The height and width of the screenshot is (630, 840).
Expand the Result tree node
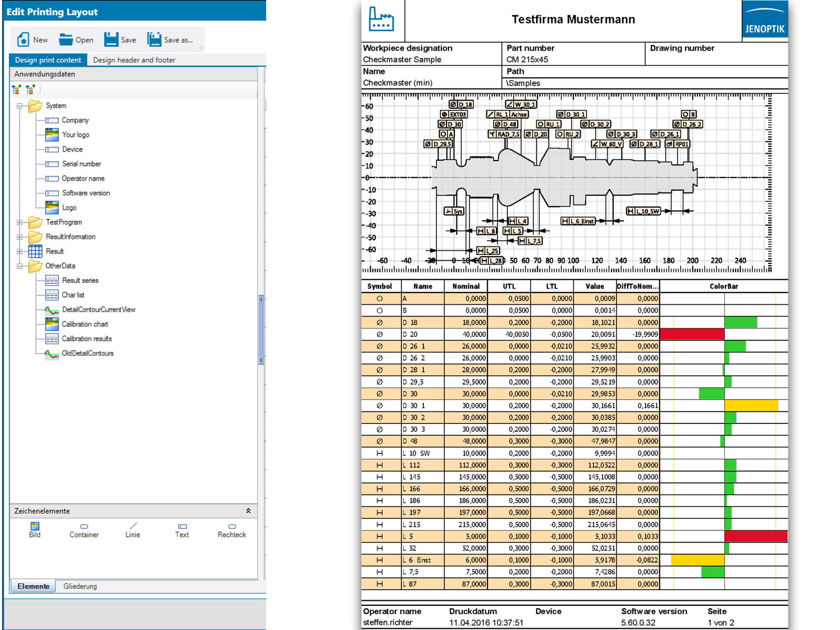point(20,252)
